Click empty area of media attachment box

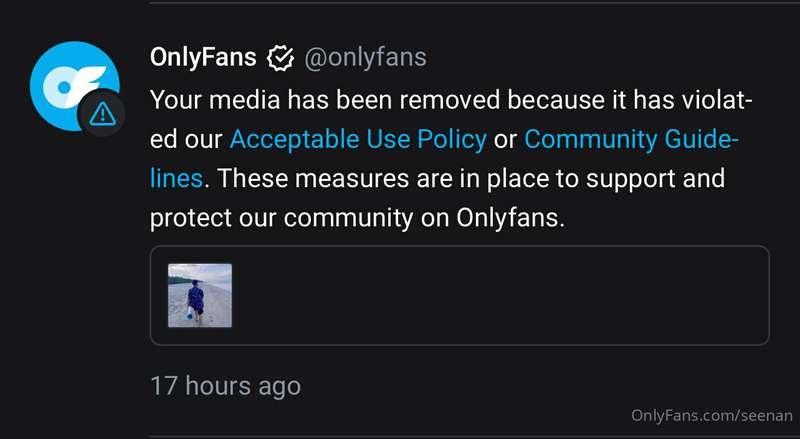(x=500, y=296)
